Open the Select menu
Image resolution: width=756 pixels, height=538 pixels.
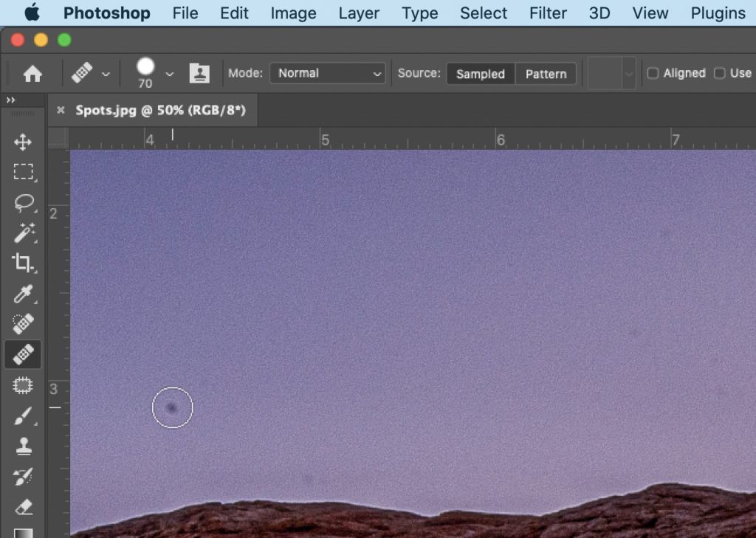coord(483,13)
